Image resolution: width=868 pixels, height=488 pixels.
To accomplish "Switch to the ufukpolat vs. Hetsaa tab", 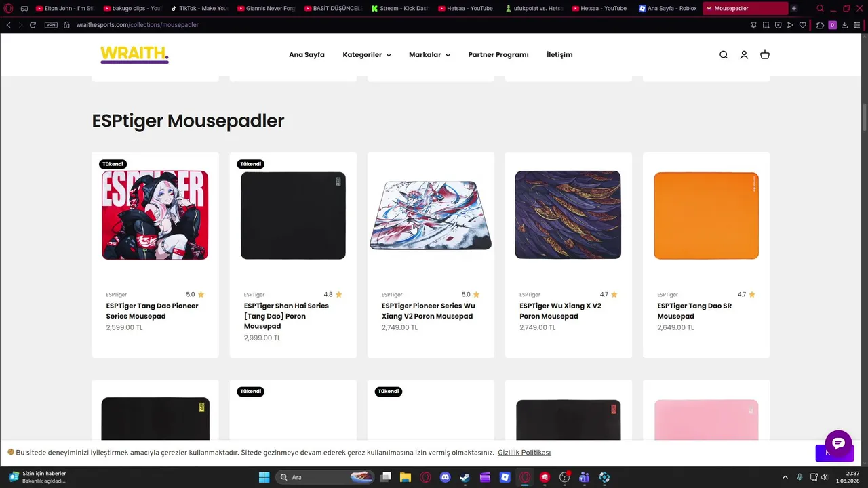I will tap(534, 9).
